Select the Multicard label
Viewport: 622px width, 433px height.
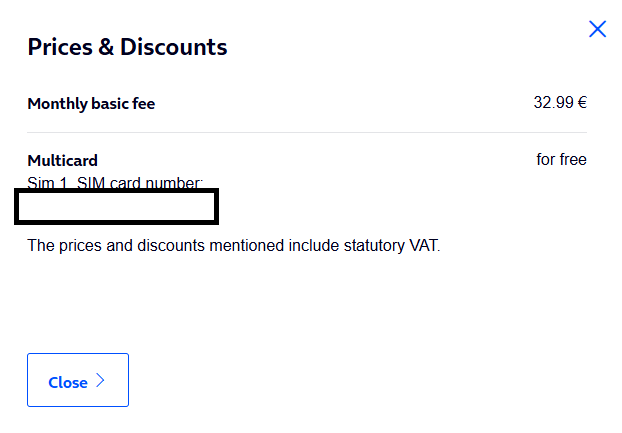coord(62,161)
